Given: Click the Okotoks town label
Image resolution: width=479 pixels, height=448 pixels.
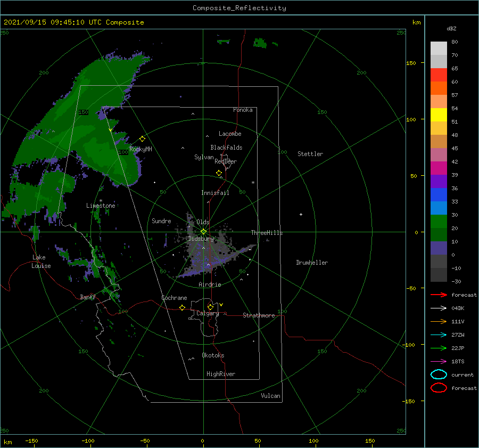Looking at the screenshot, I should [213, 355].
